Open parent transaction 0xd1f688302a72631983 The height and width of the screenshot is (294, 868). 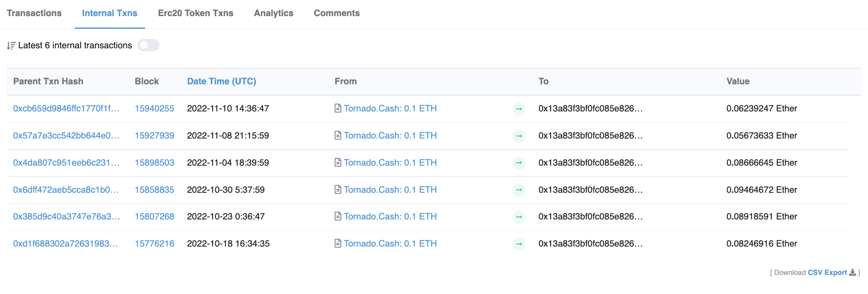65,244
